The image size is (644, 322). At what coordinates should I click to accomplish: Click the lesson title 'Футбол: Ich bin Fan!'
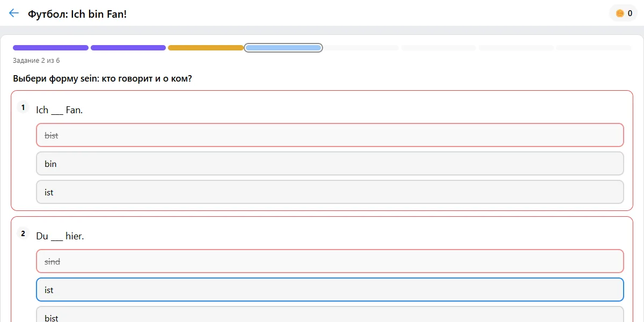[77, 14]
